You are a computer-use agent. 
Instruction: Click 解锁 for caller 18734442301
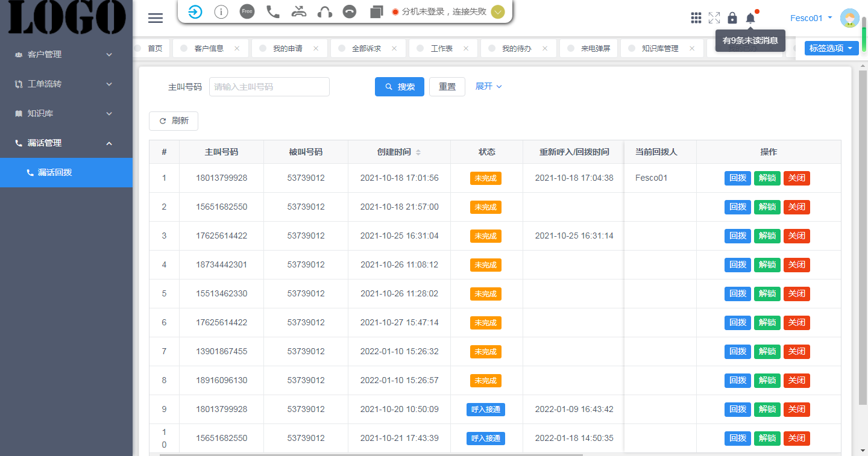[x=767, y=265]
